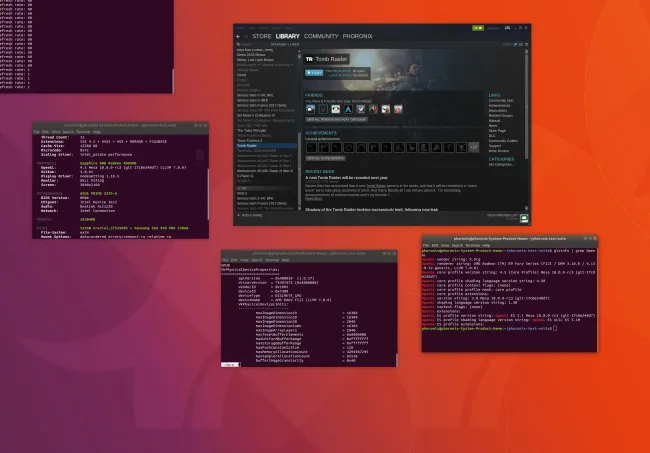The width and height of the screenshot is (650, 453).
Task: Click the system-info terminal scrollbar
Action: (x=208, y=193)
